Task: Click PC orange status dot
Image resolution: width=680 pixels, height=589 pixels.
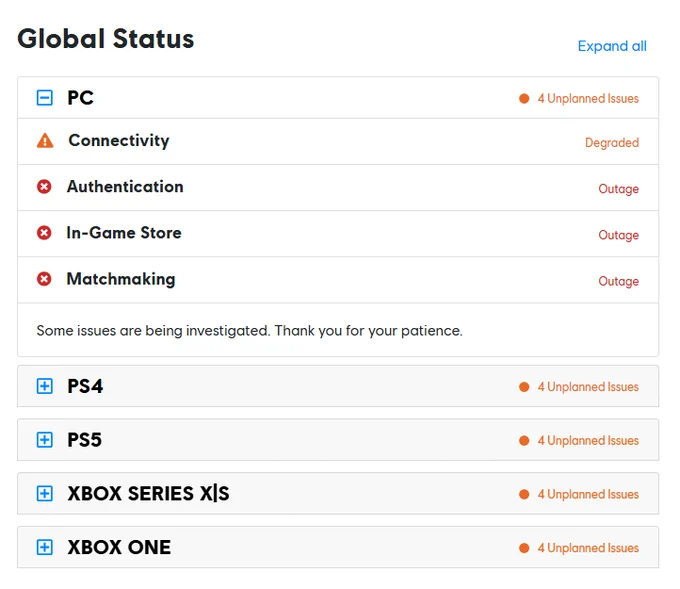Action: pos(524,98)
